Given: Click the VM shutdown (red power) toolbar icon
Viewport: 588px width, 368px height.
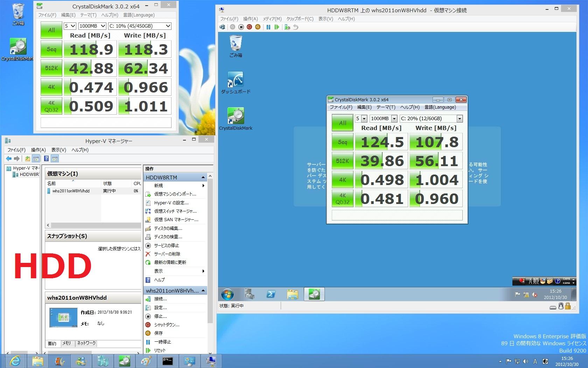Looking at the screenshot, I should point(249,27).
